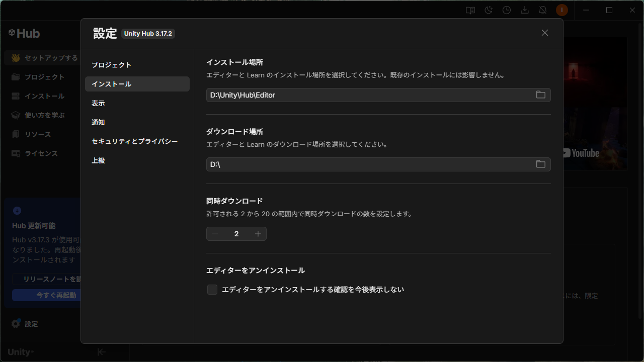Open the downloads tray icon
The height and width of the screenshot is (362, 644).
525,10
